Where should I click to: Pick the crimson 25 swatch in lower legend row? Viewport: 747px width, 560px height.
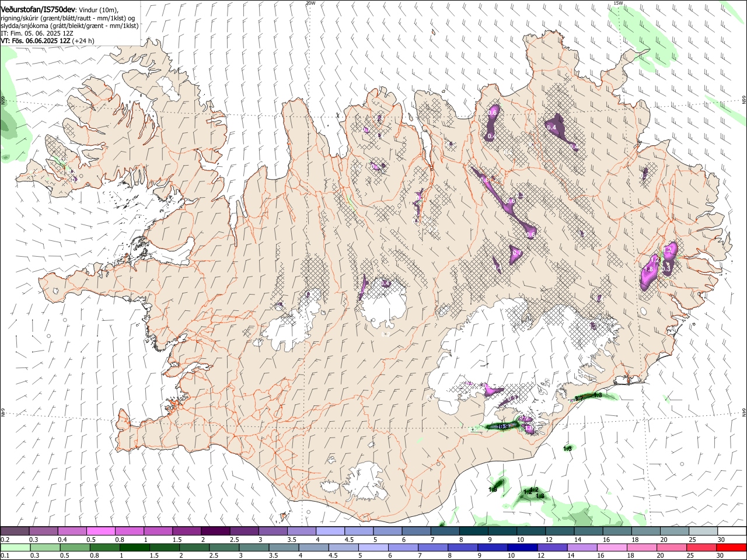701,547
